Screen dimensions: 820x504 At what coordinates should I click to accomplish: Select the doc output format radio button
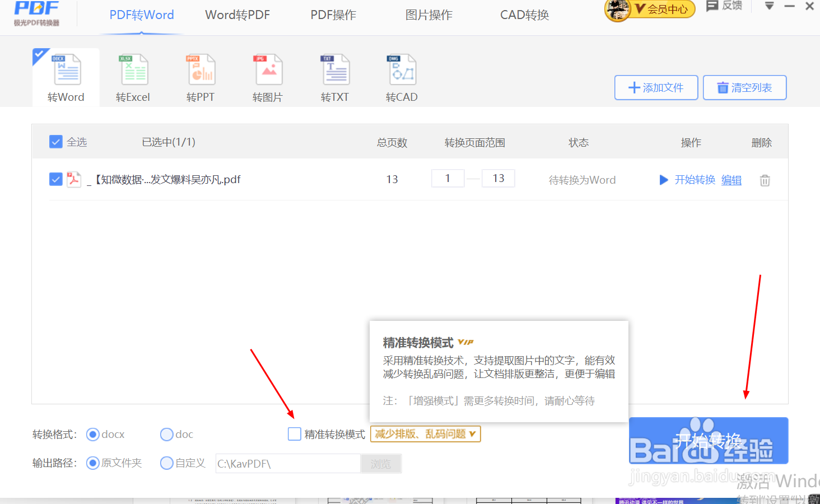click(166, 434)
